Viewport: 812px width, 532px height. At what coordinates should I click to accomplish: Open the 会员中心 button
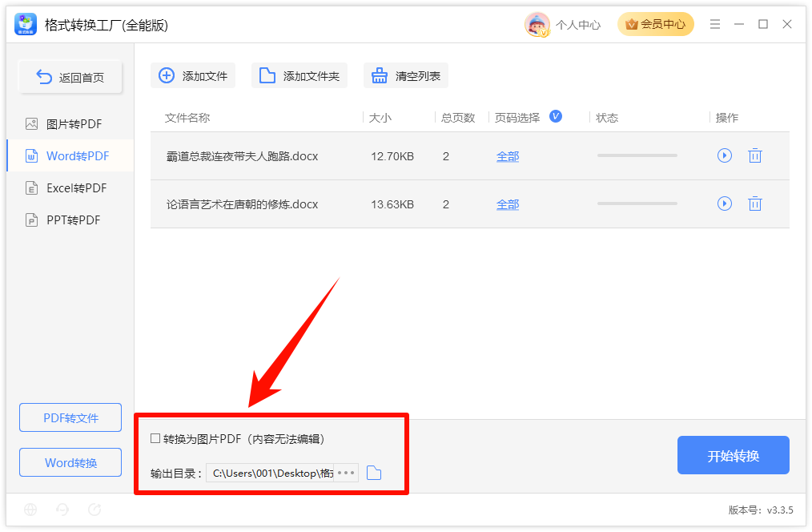click(x=656, y=24)
